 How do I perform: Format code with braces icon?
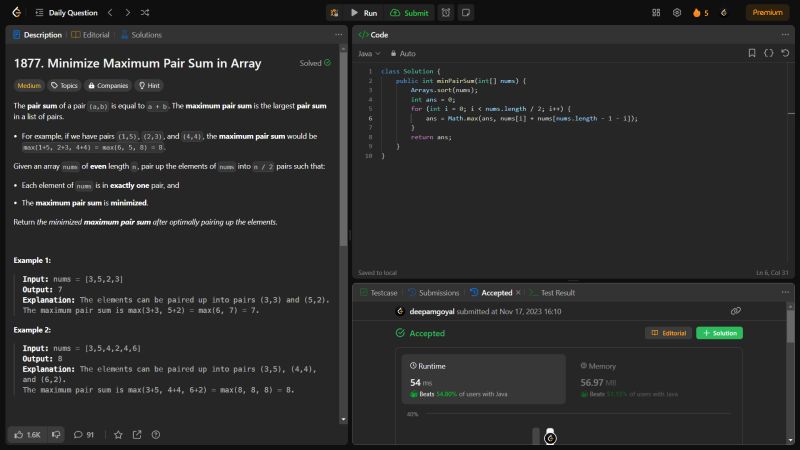[x=768, y=53]
